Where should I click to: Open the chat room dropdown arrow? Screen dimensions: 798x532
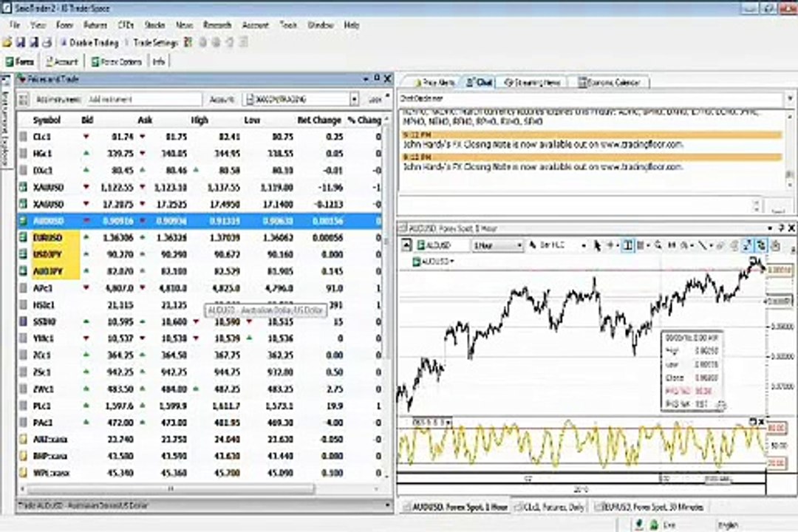click(x=791, y=98)
